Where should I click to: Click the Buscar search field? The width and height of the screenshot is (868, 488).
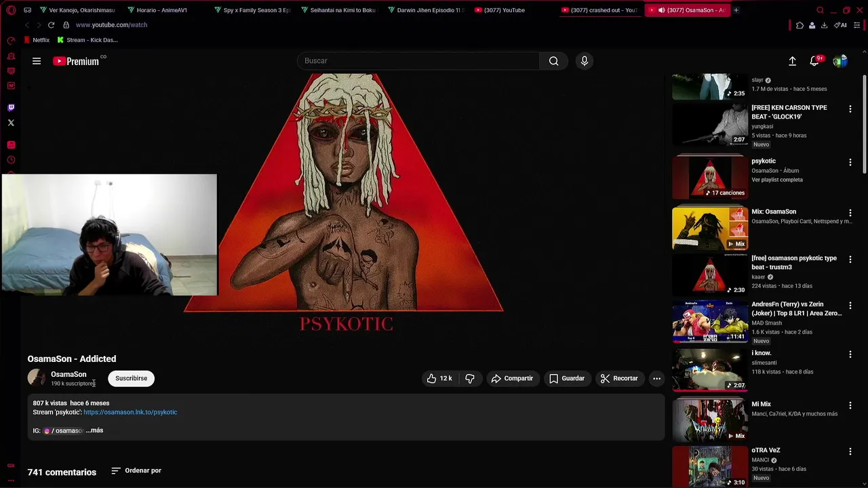(418, 61)
